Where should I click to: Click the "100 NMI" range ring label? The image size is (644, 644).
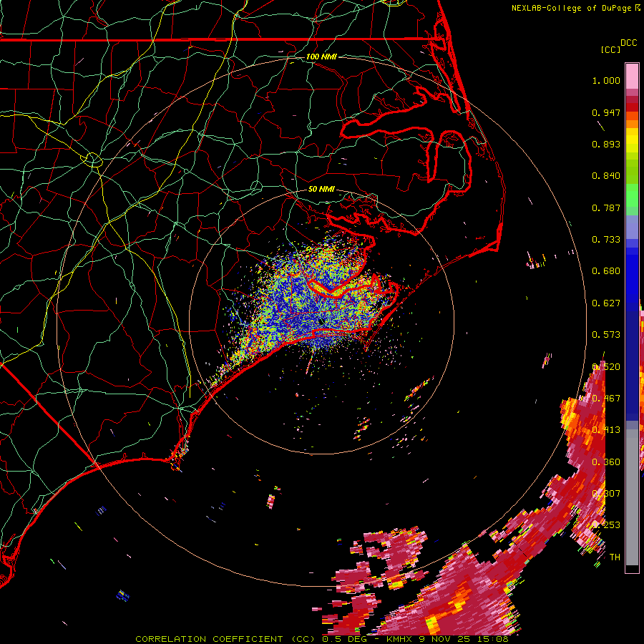coord(321,57)
